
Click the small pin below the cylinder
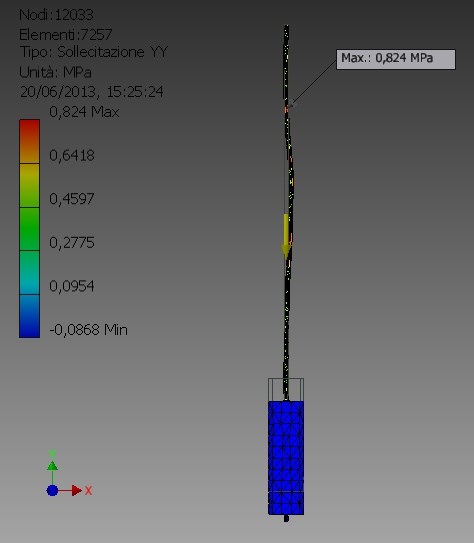[x=286, y=518]
